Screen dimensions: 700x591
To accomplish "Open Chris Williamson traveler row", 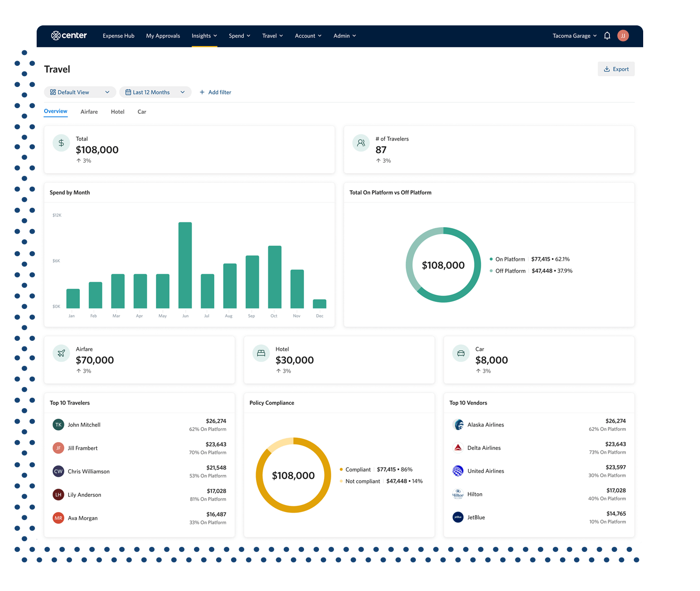I will [140, 471].
